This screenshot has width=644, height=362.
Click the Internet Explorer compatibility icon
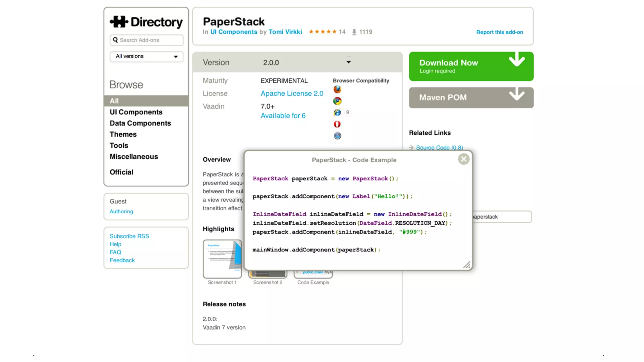[337, 112]
